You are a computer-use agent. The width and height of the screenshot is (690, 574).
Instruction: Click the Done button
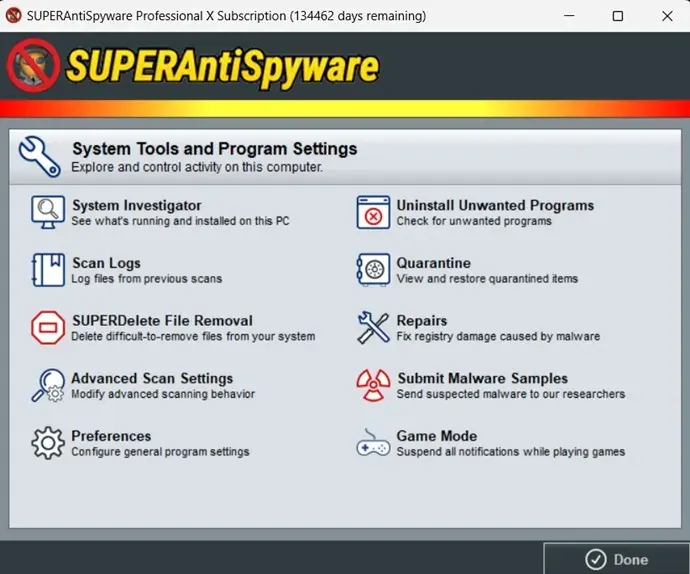pyautogui.click(x=617, y=559)
